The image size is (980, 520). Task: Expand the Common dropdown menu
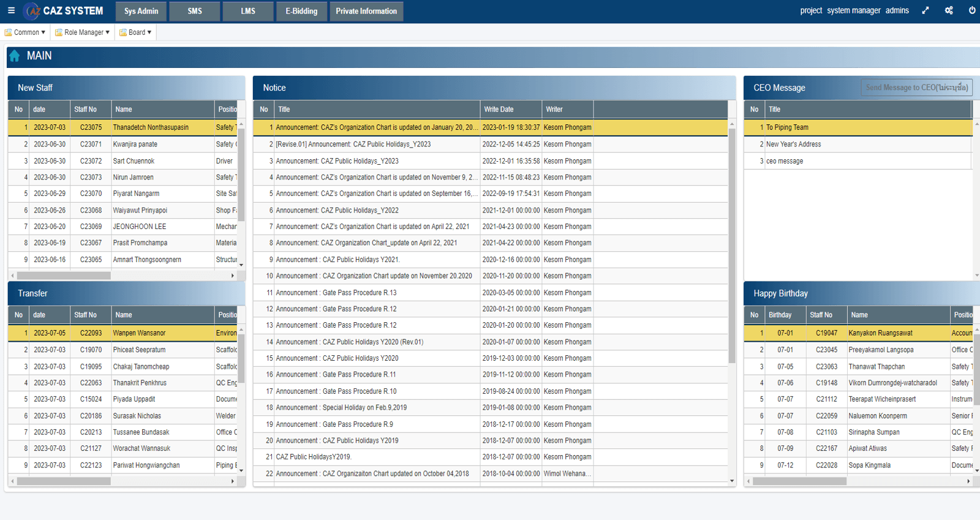point(26,32)
